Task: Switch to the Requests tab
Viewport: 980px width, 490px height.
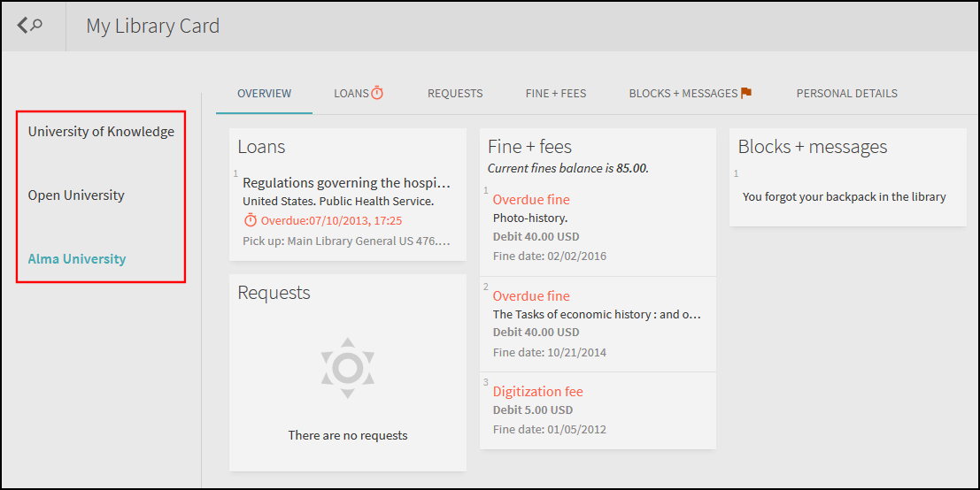Action: [x=455, y=93]
